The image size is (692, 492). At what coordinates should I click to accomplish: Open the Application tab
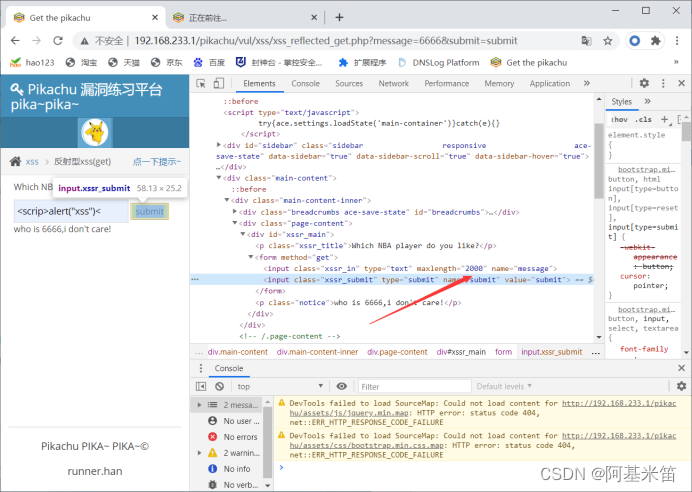coord(550,83)
